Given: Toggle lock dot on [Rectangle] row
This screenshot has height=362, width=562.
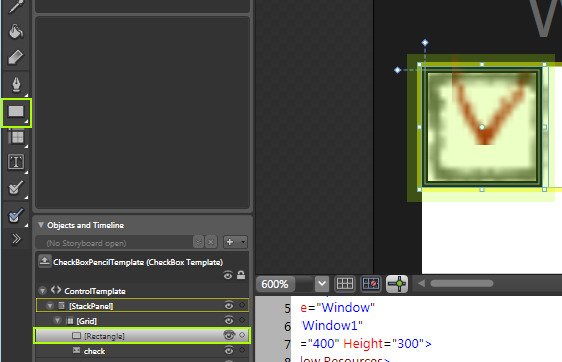Looking at the screenshot, I should point(242,335).
